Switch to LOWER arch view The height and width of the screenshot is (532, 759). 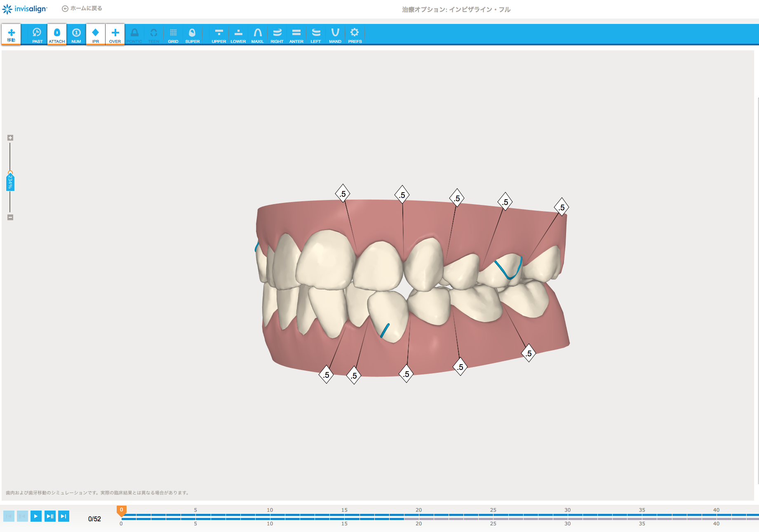tap(238, 34)
